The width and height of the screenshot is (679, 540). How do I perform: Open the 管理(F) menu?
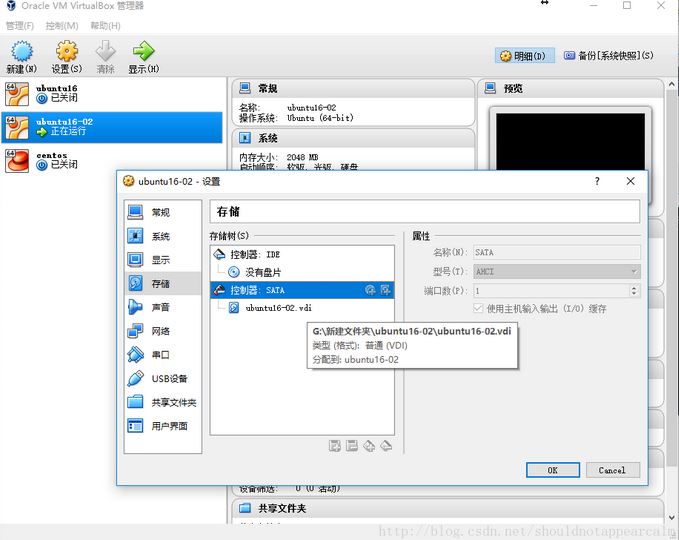tap(20, 26)
